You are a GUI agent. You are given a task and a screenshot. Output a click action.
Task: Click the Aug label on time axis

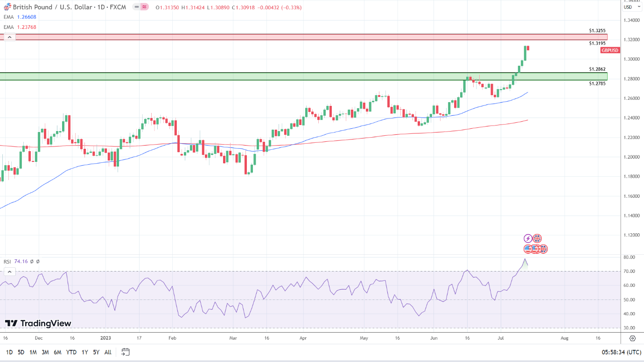click(564, 338)
